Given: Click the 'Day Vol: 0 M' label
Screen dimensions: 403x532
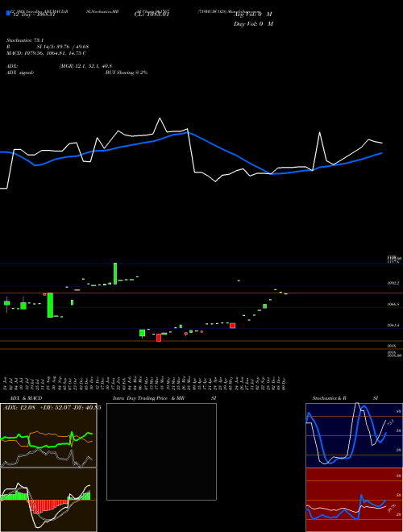Looking at the screenshot, I should point(253,24).
